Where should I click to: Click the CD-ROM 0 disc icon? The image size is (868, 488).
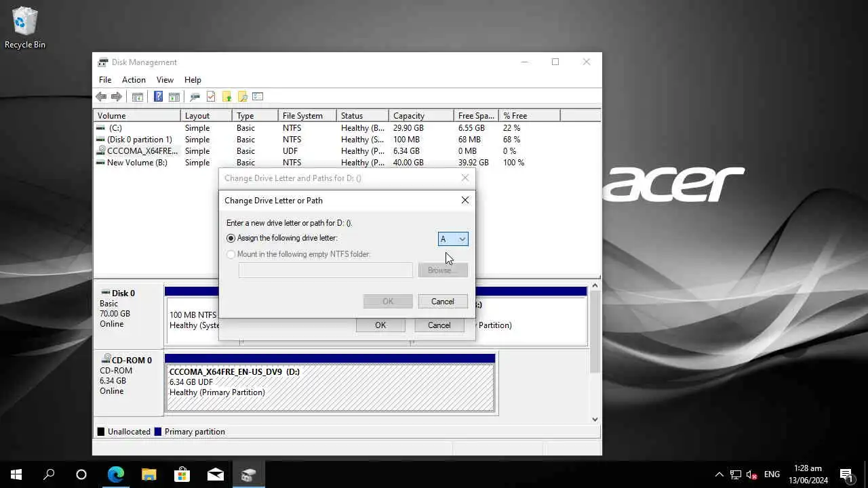pos(106,359)
